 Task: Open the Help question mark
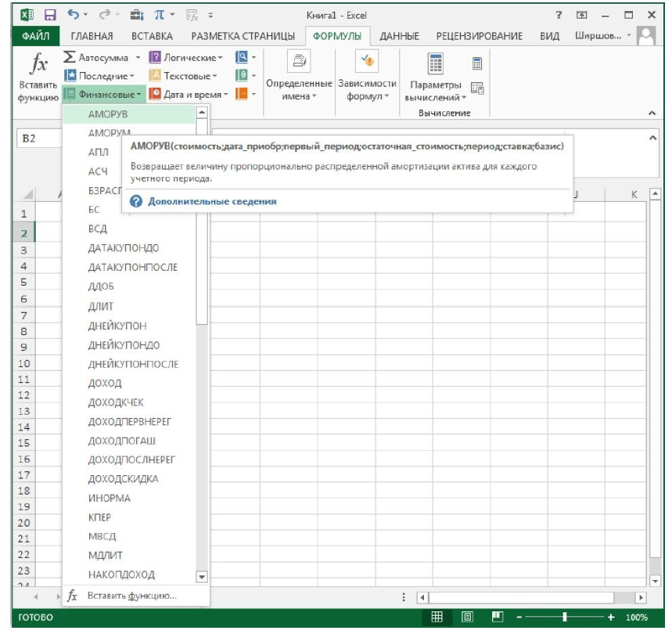[558, 15]
